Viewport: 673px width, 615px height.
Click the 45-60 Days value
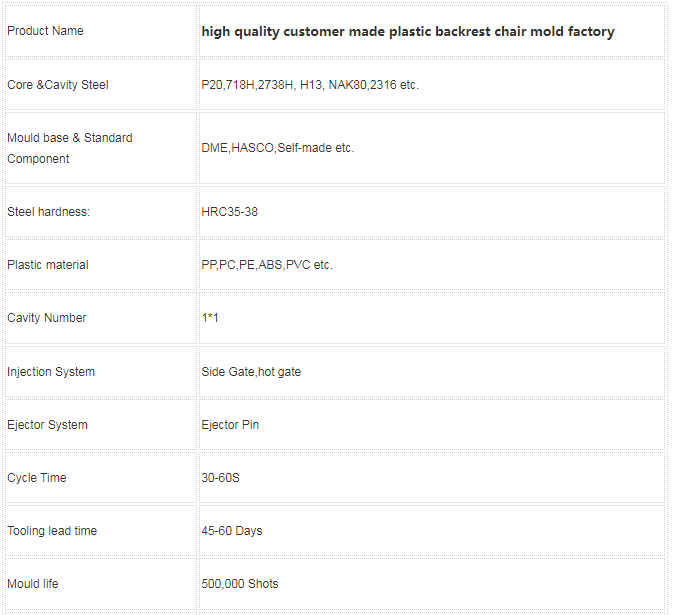[232, 531]
